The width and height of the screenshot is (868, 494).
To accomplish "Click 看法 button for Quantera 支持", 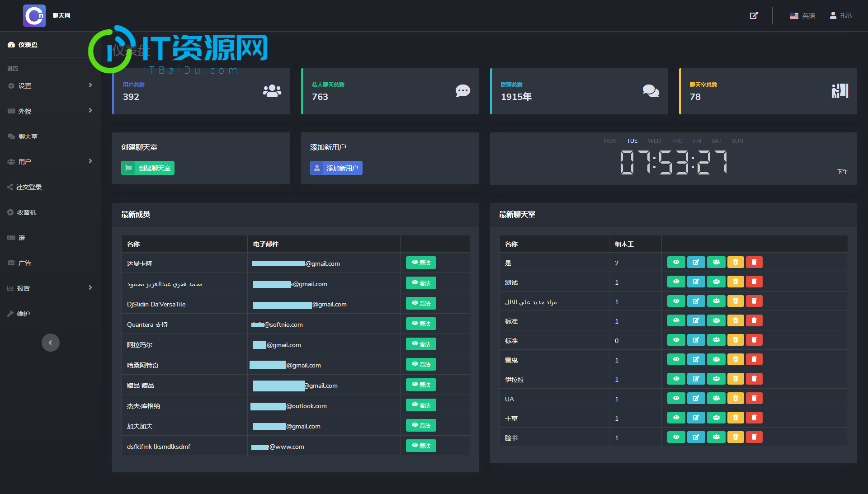I will coord(421,324).
